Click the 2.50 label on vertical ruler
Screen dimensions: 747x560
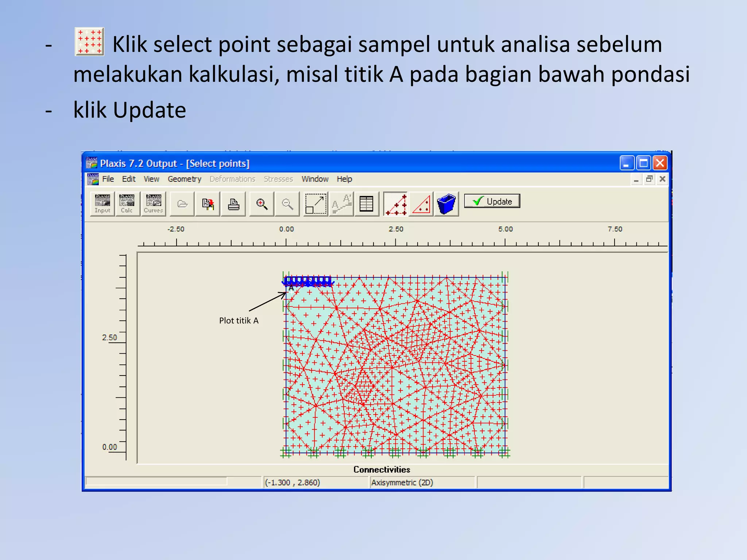pyautogui.click(x=109, y=338)
